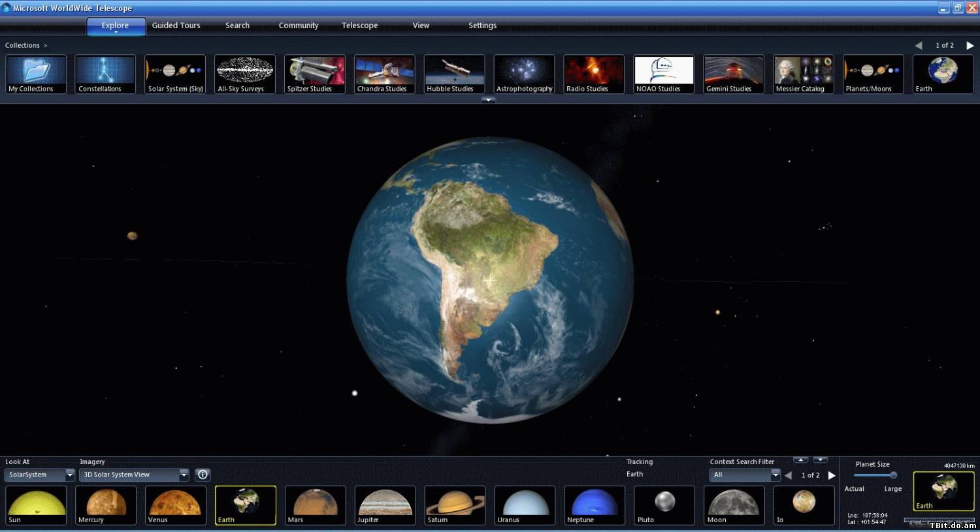
Task: Click the Explore tab's small dropdown arrow
Action: (x=116, y=32)
